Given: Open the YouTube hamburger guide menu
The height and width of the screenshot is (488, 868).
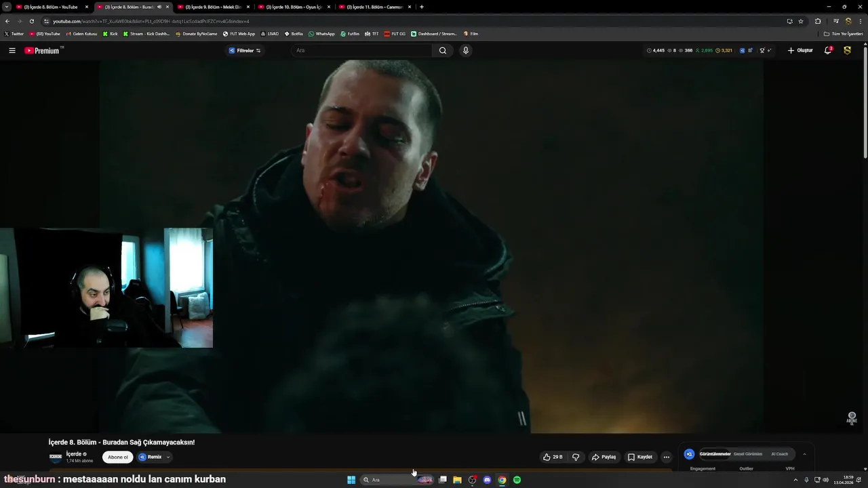Looking at the screenshot, I should [12, 50].
